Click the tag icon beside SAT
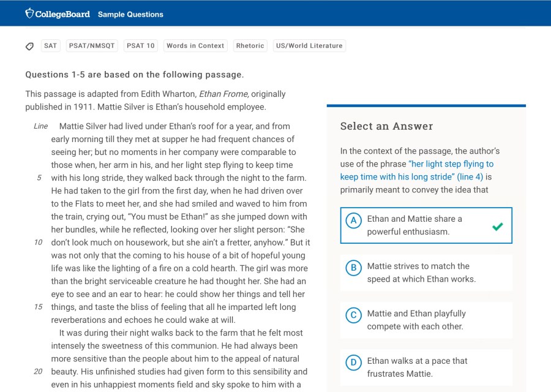The image size is (551, 392). 29,46
